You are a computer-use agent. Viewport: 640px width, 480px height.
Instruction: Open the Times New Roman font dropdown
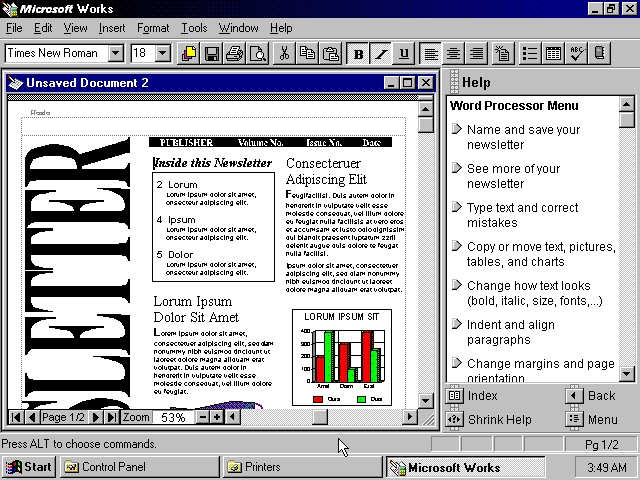coord(116,53)
